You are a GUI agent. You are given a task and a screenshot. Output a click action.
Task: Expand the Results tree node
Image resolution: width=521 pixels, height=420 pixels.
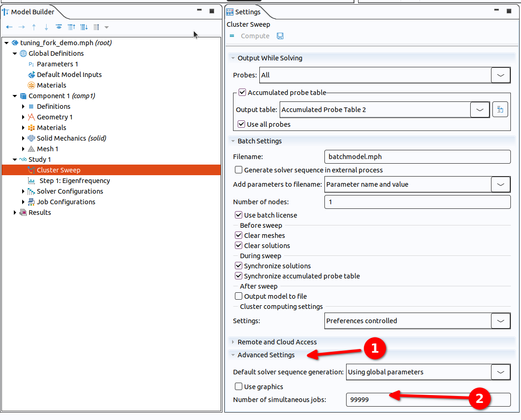pyautogui.click(x=15, y=213)
